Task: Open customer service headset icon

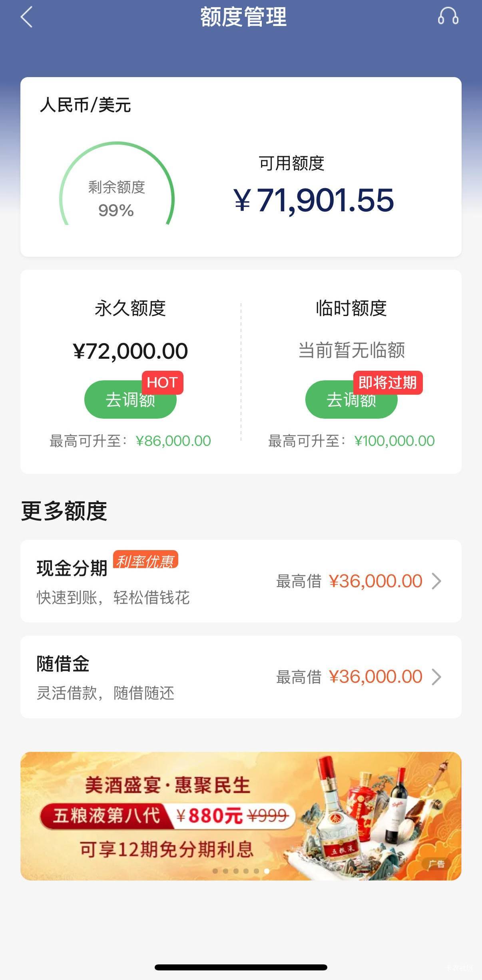Action: coord(448,17)
